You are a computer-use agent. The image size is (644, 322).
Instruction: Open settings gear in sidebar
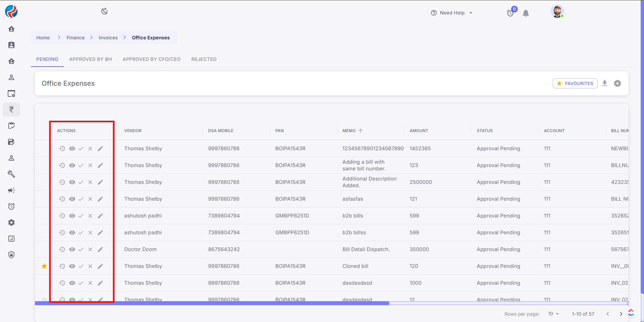[x=11, y=223]
